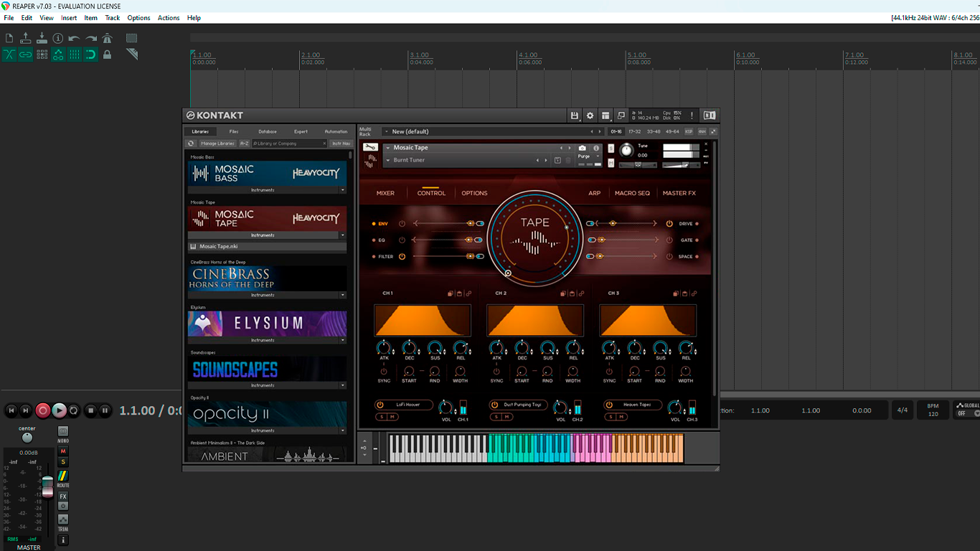Open master track FX button

pyautogui.click(x=63, y=496)
